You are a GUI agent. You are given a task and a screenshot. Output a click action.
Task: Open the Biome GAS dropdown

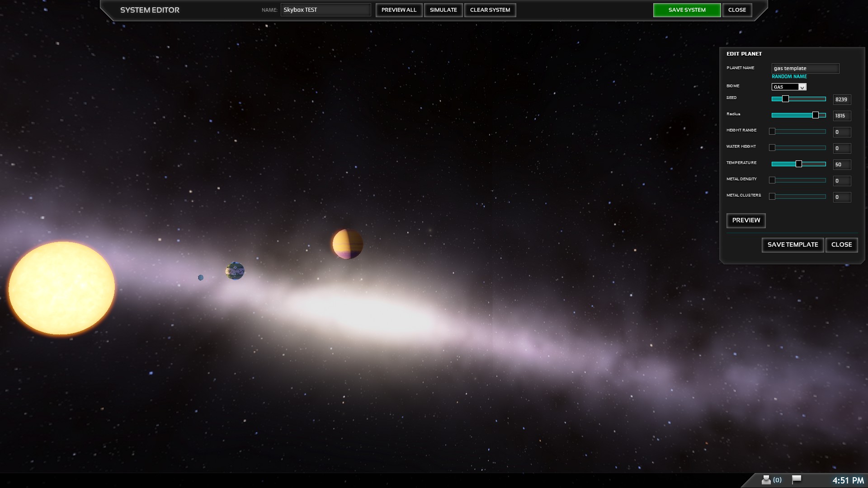789,87
